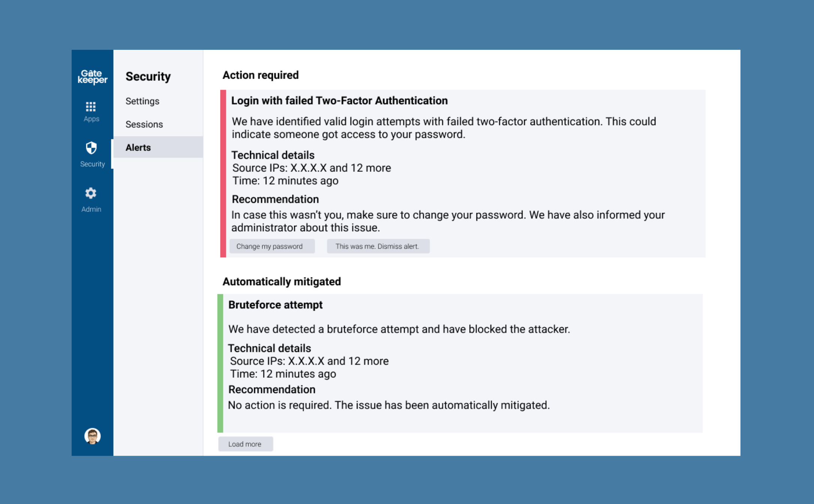Image resolution: width=814 pixels, height=504 pixels.
Task: Select the Alerts menu item
Action: pos(158,147)
